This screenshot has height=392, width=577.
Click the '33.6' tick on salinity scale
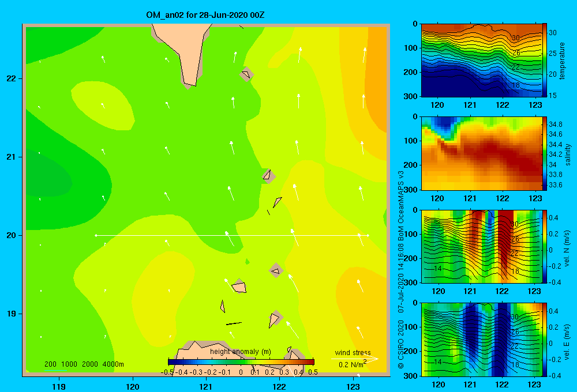coord(555,185)
